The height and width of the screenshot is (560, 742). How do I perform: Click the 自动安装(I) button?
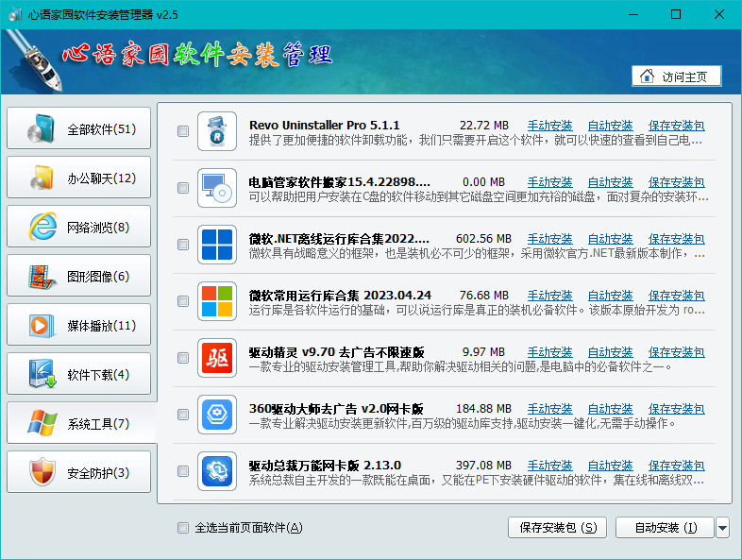point(665,528)
